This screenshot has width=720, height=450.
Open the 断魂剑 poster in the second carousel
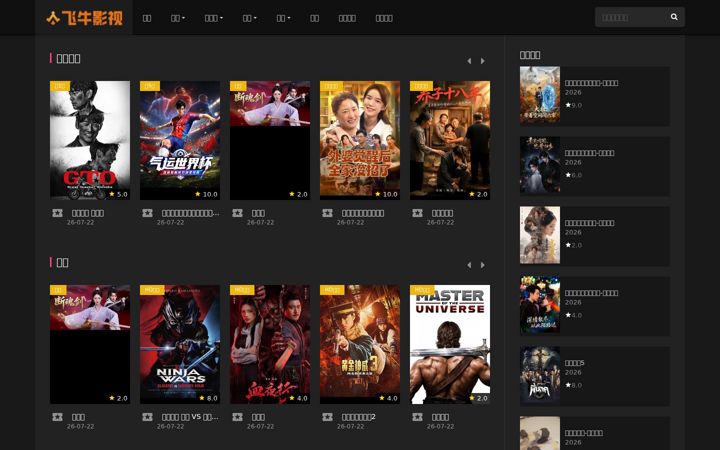click(90, 344)
